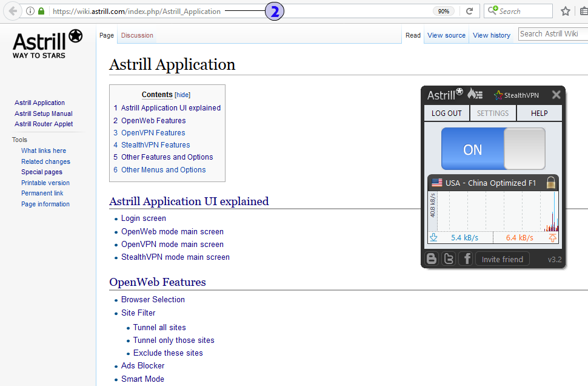
Task: Close the Astrill app with the X
Action: tap(556, 95)
